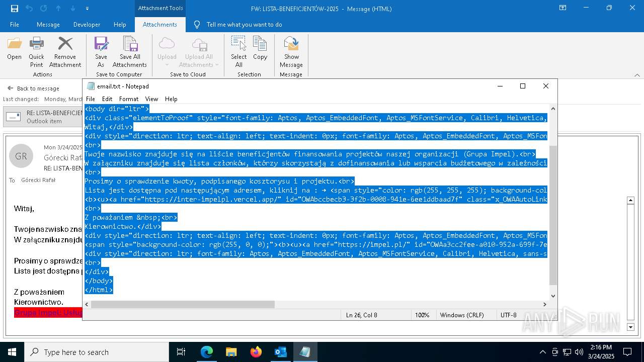Screen dimensions: 644x362
Task: Open Task View on the taskbar
Action: click(x=181, y=352)
